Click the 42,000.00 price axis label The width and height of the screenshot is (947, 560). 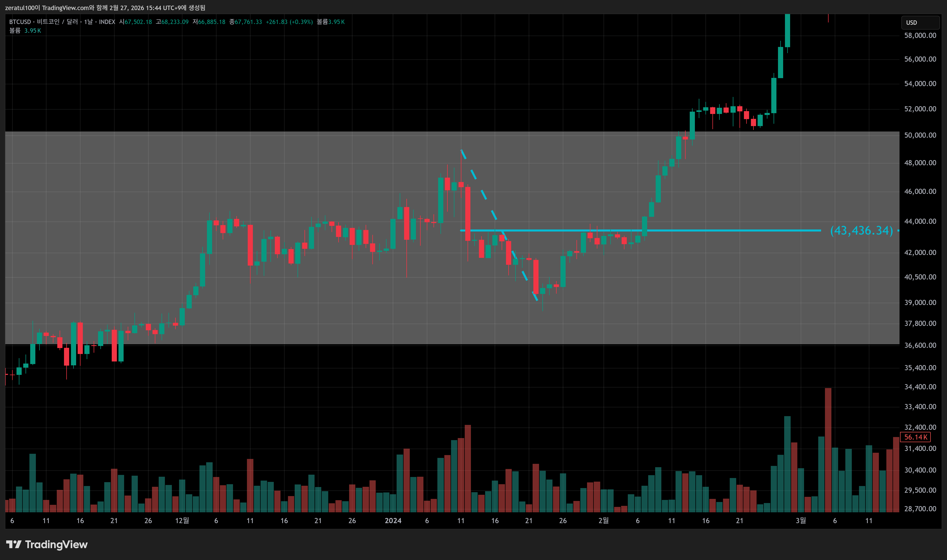click(x=920, y=252)
